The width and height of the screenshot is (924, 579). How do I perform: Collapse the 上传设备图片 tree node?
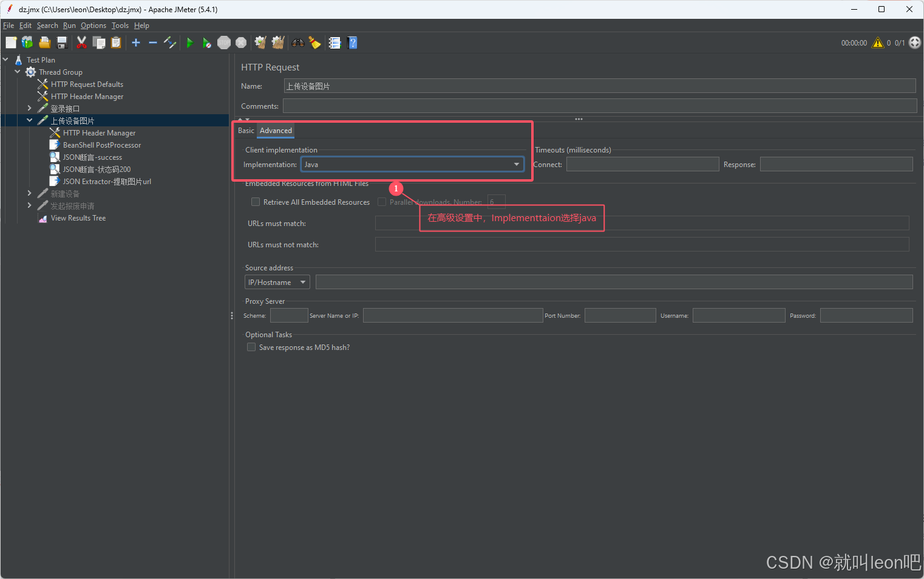(29, 120)
